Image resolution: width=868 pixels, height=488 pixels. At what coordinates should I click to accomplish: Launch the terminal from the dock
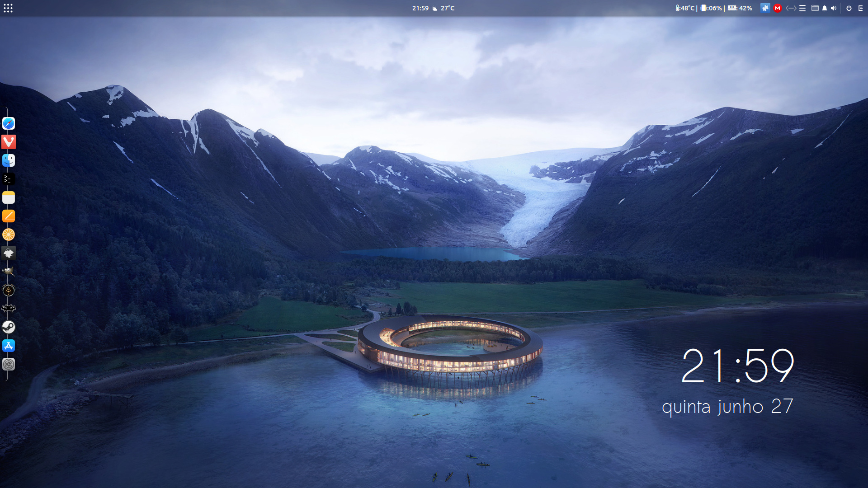9,179
